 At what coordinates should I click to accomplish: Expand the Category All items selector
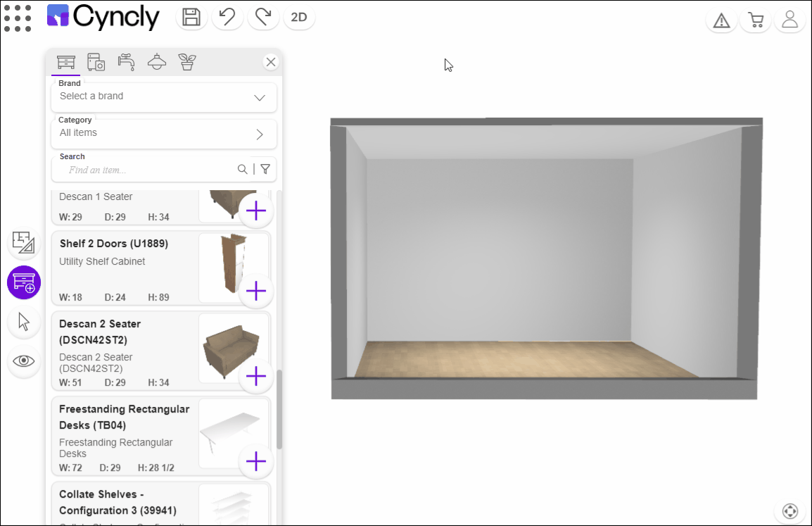[x=163, y=134]
